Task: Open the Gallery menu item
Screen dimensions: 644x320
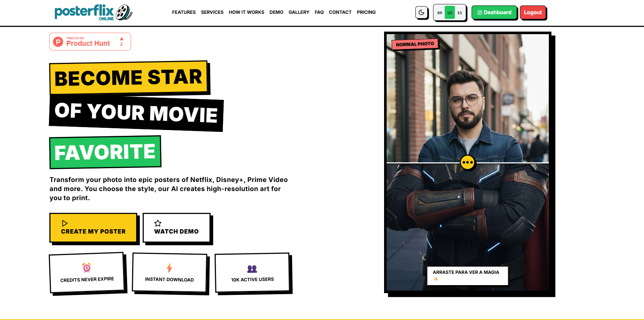Action: coord(299,12)
